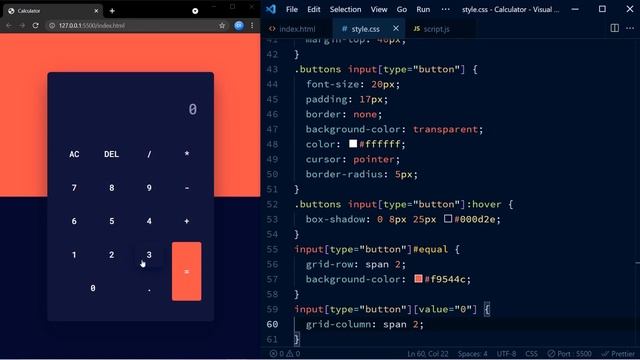Screen dimensions: 640x360
Task: Click Prettier status bar item
Action: coord(618,354)
